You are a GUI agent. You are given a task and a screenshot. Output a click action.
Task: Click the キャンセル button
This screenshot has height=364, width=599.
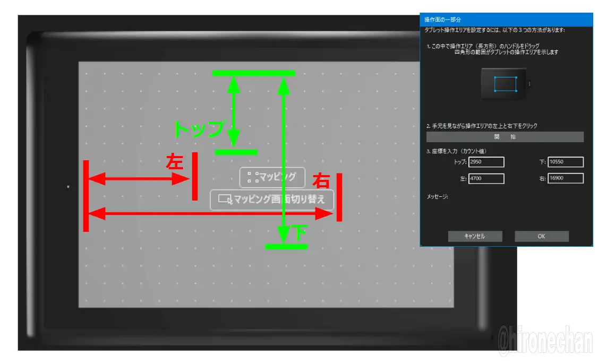click(x=474, y=236)
